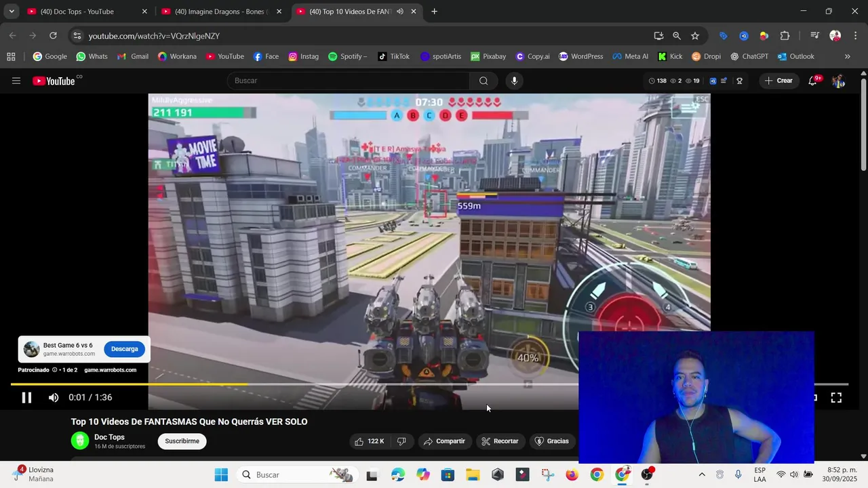This screenshot has width=868, height=488.
Task: Click the YouTube search magnifier button
Action: pyautogui.click(x=484, y=81)
